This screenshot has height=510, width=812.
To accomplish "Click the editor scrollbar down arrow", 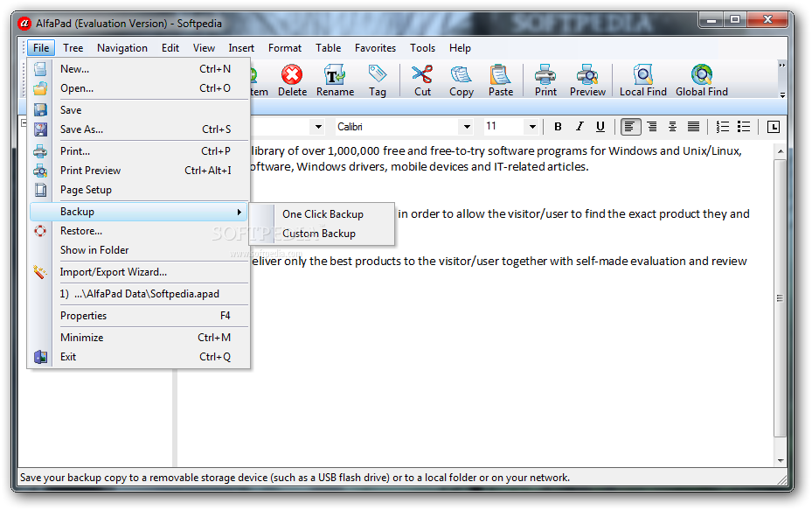I will point(781,460).
